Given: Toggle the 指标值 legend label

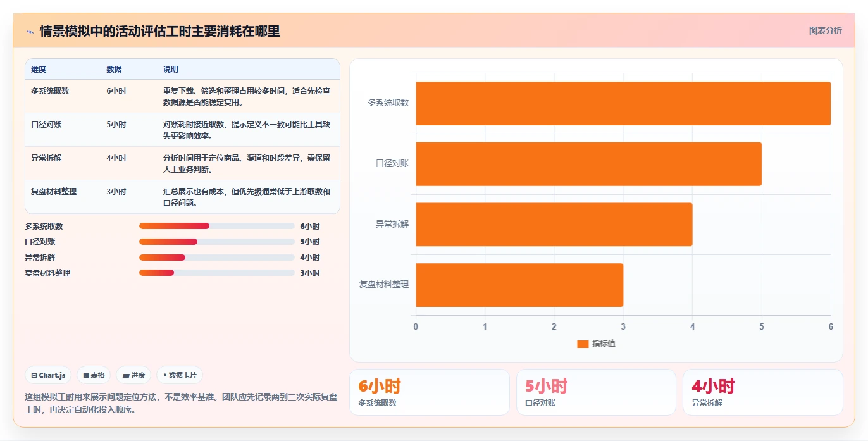Looking at the screenshot, I should tap(604, 344).
